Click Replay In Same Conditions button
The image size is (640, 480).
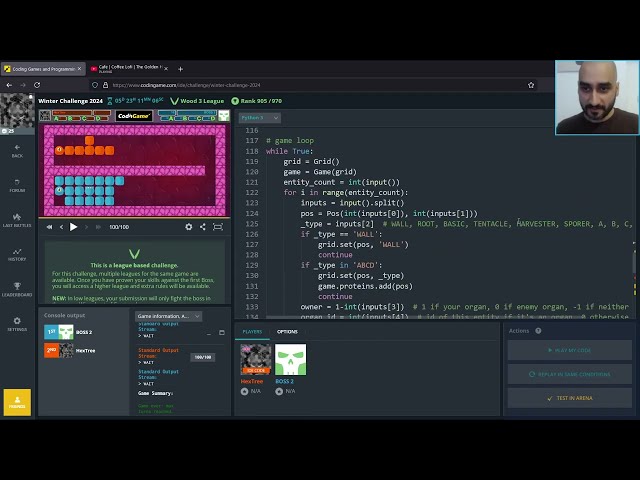point(569,374)
